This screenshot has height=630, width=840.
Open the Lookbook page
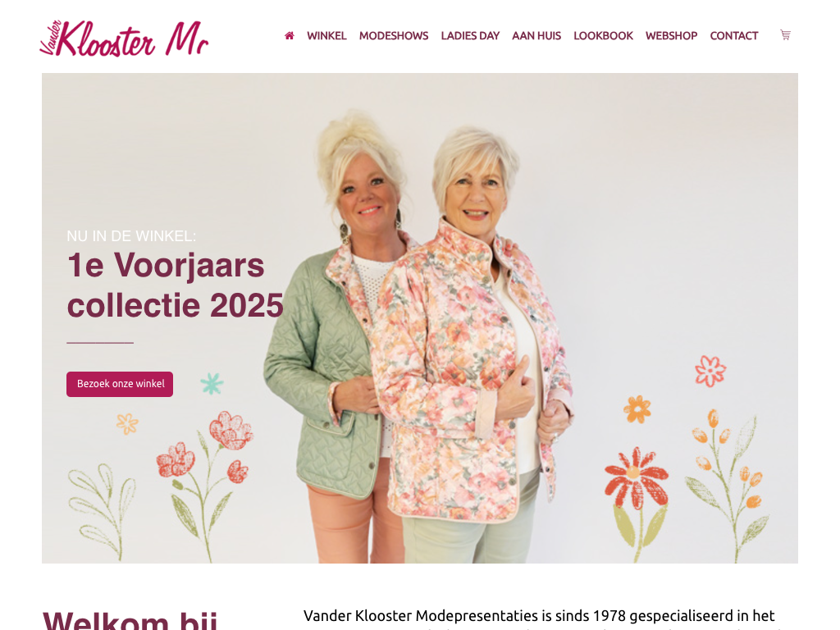click(603, 35)
